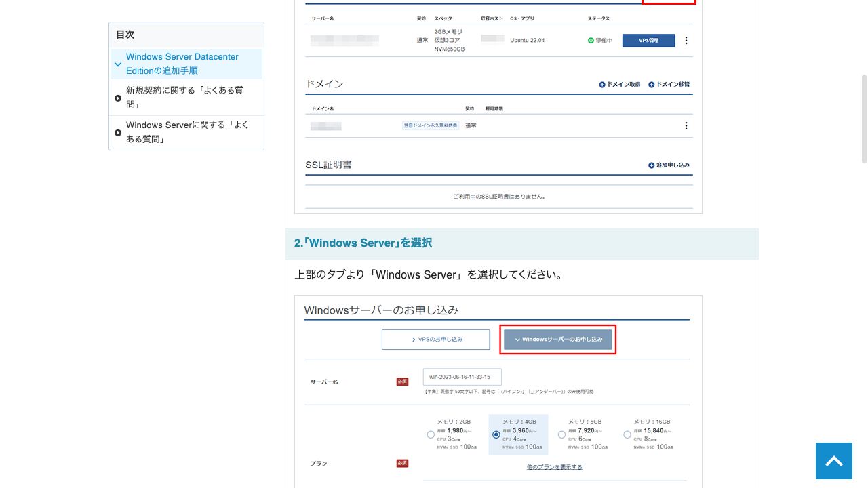Click the VPS管理 button in the server row
The width and height of the screenshot is (868, 488).
click(x=648, y=41)
